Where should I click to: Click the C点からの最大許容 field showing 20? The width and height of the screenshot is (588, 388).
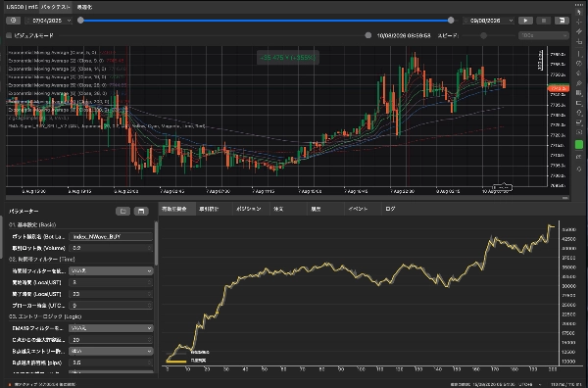click(111, 340)
